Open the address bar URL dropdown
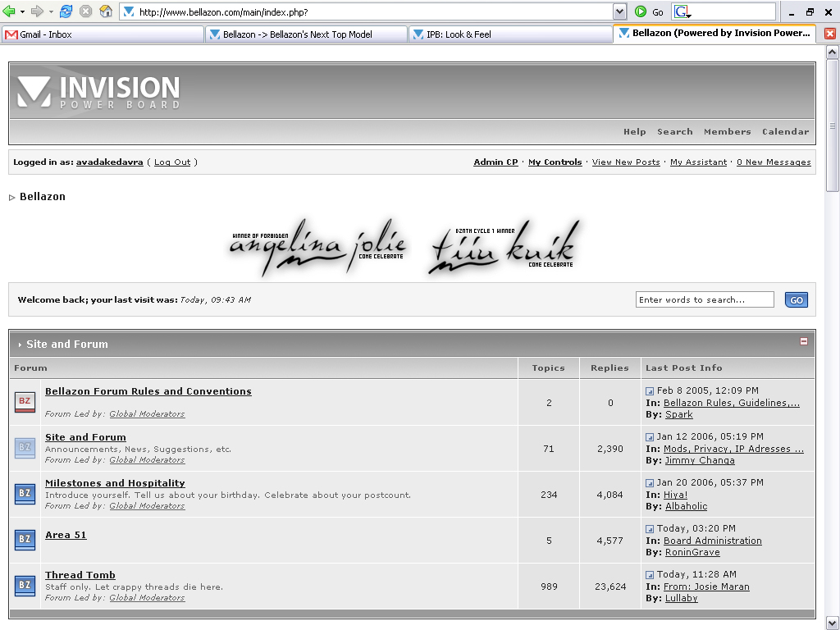This screenshot has height=630, width=840. [619, 11]
